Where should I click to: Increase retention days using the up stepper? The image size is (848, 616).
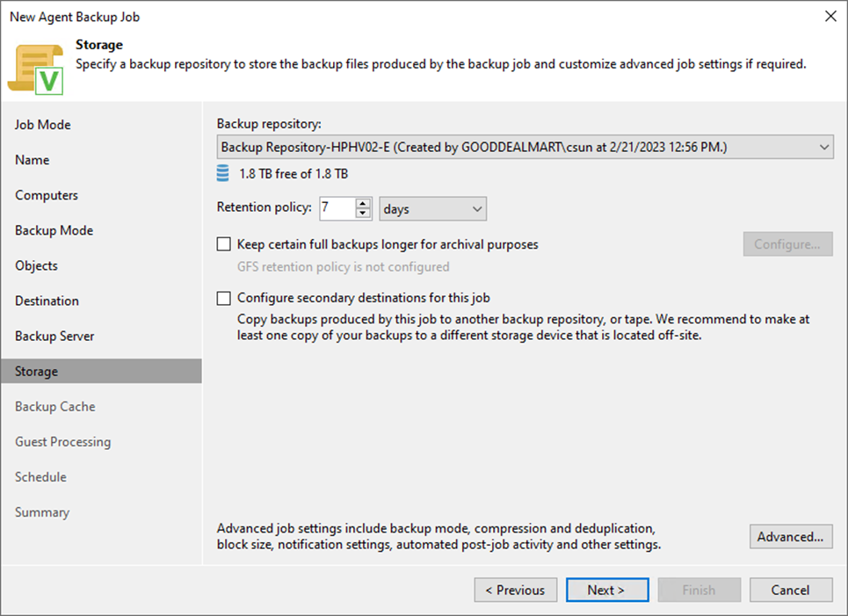click(x=361, y=204)
